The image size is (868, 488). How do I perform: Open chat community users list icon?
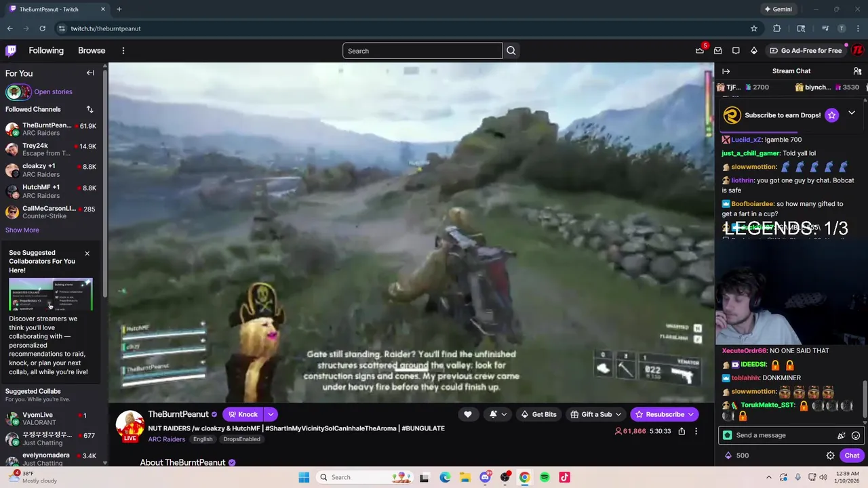[857, 71]
